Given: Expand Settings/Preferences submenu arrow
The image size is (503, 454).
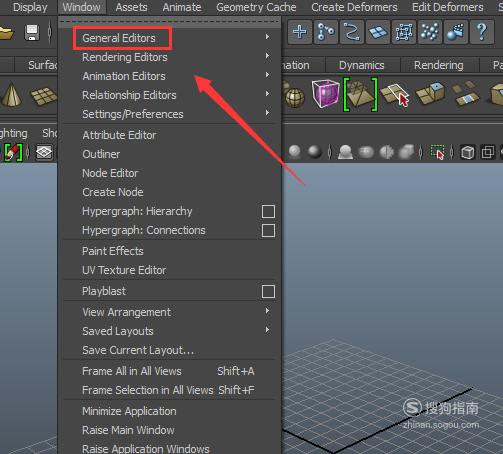Looking at the screenshot, I should point(267,113).
